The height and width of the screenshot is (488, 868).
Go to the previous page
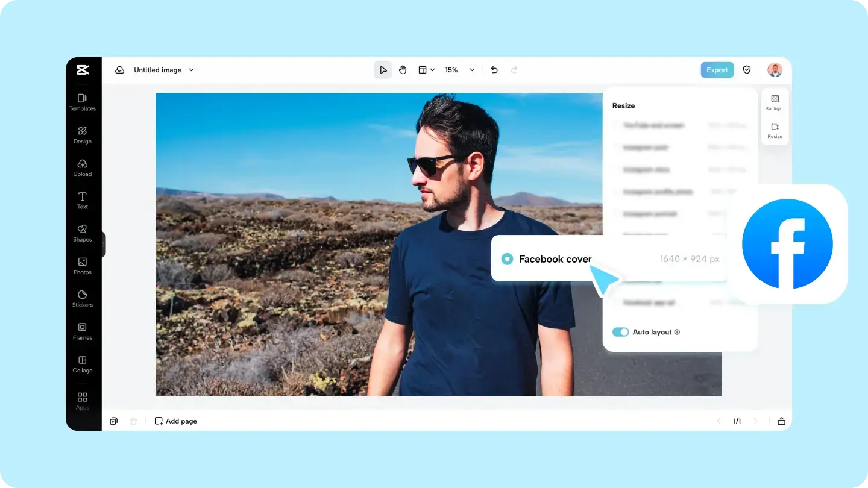pyautogui.click(x=719, y=421)
